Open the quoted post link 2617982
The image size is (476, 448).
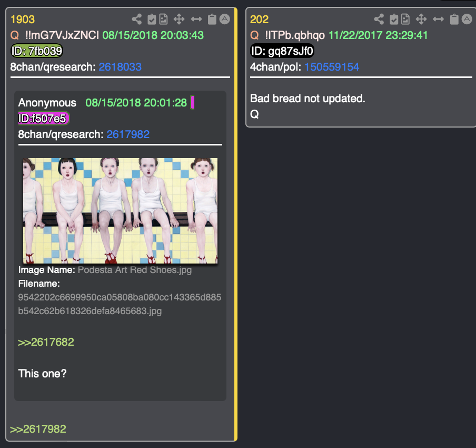[128, 134]
